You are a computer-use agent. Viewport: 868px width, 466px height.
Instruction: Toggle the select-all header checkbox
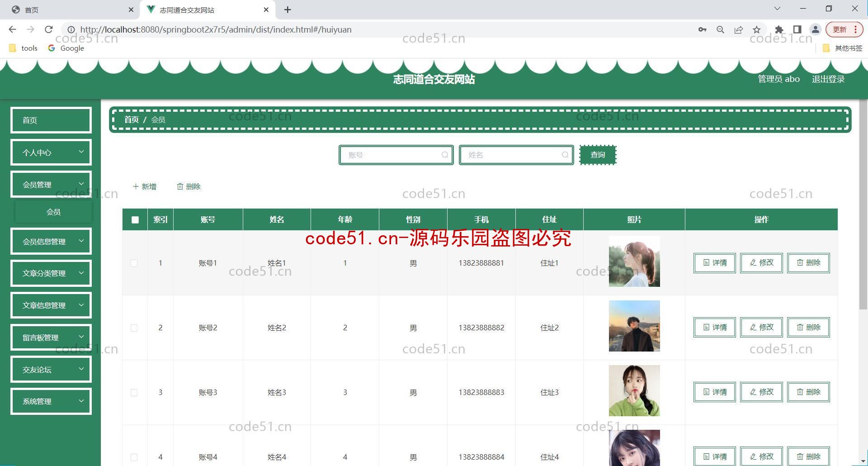tap(135, 220)
